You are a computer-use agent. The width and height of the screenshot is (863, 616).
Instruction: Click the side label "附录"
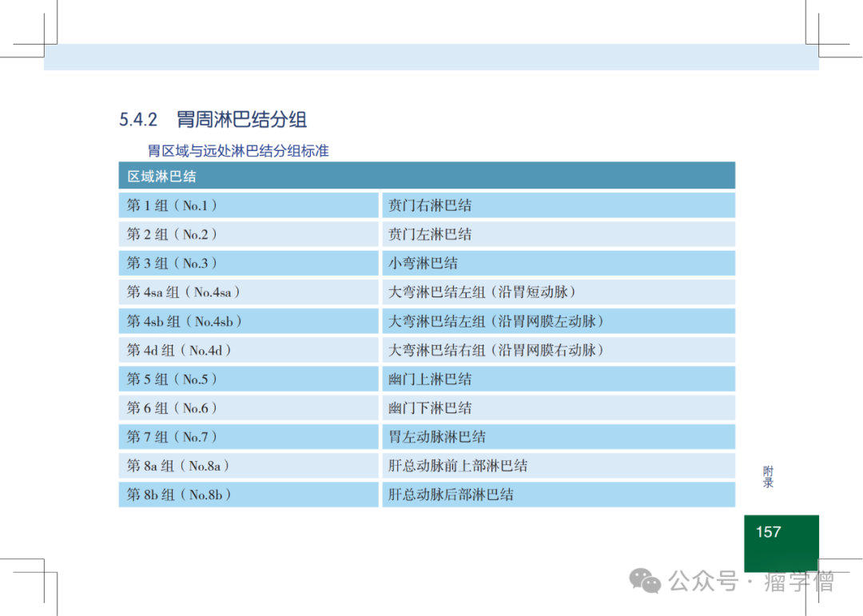[x=769, y=477]
